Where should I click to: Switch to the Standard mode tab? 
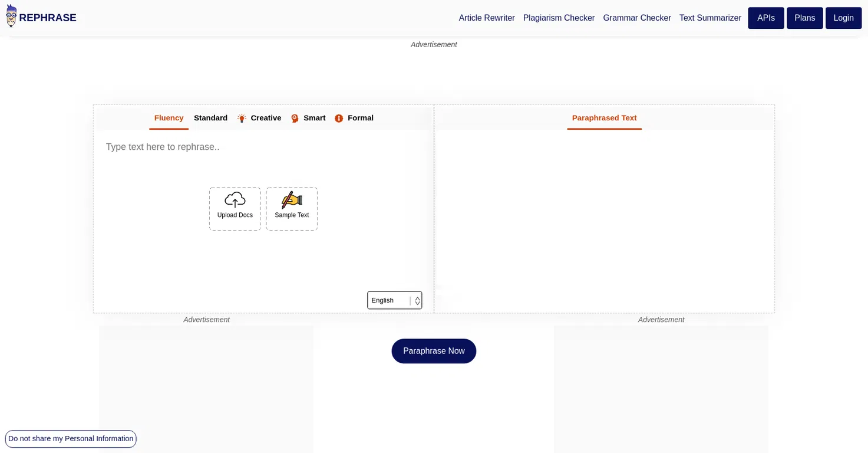(x=210, y=118)
